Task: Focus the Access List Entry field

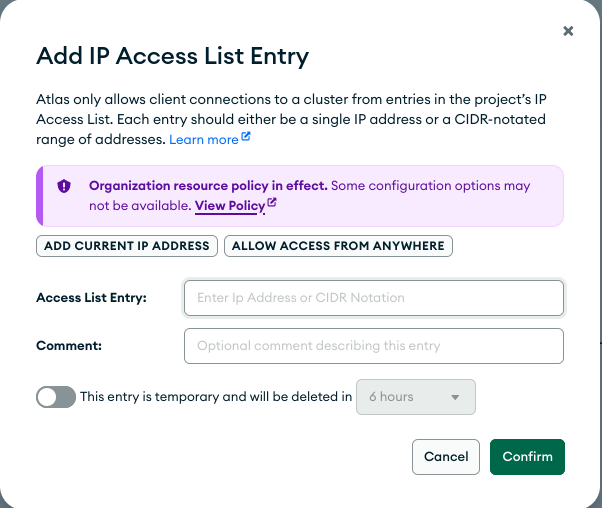Action: pyautogui.click(x=373, y=298)
